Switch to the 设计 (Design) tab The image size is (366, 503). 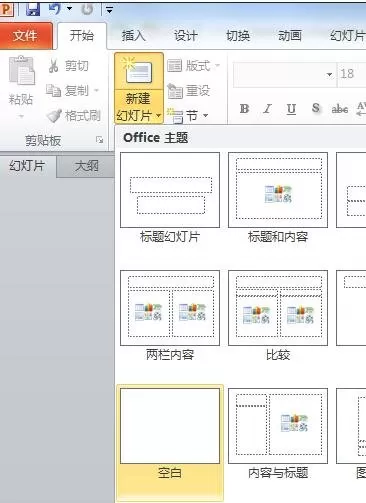point(185,35)
